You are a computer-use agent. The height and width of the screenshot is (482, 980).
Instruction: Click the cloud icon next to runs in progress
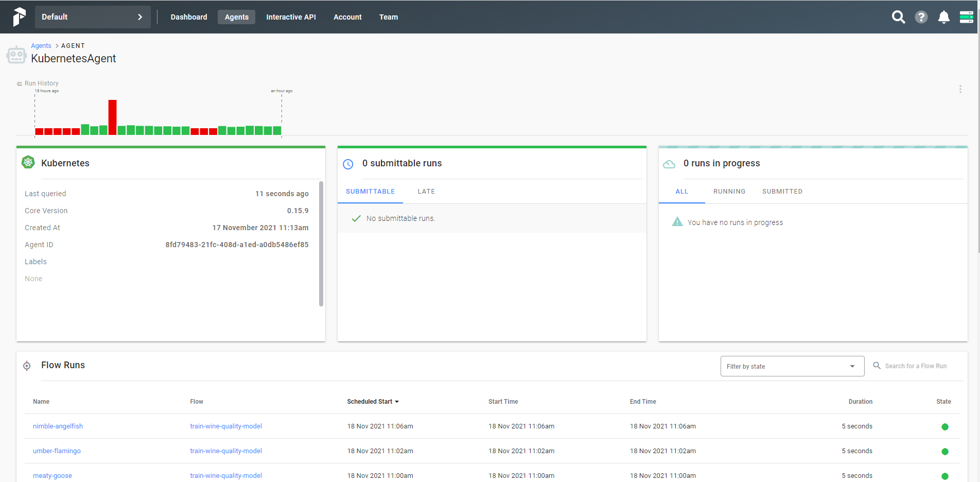click(x=669, y=164)
